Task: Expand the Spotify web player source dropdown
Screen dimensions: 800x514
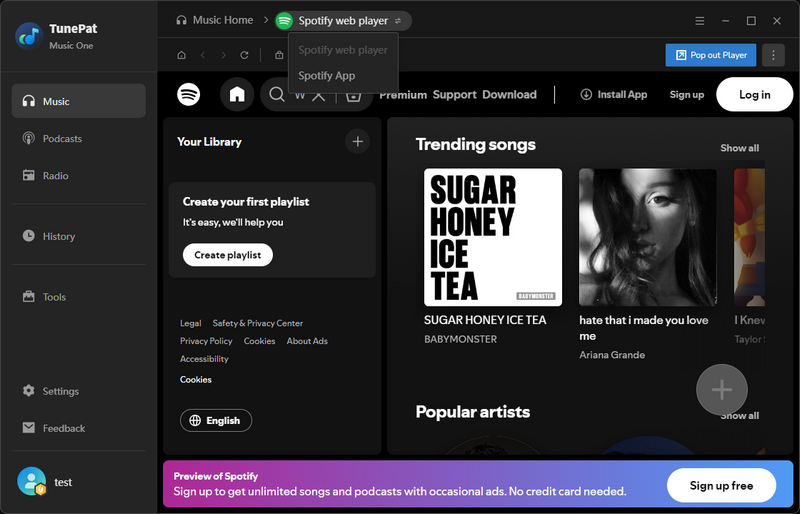Action: click(343, 21)
